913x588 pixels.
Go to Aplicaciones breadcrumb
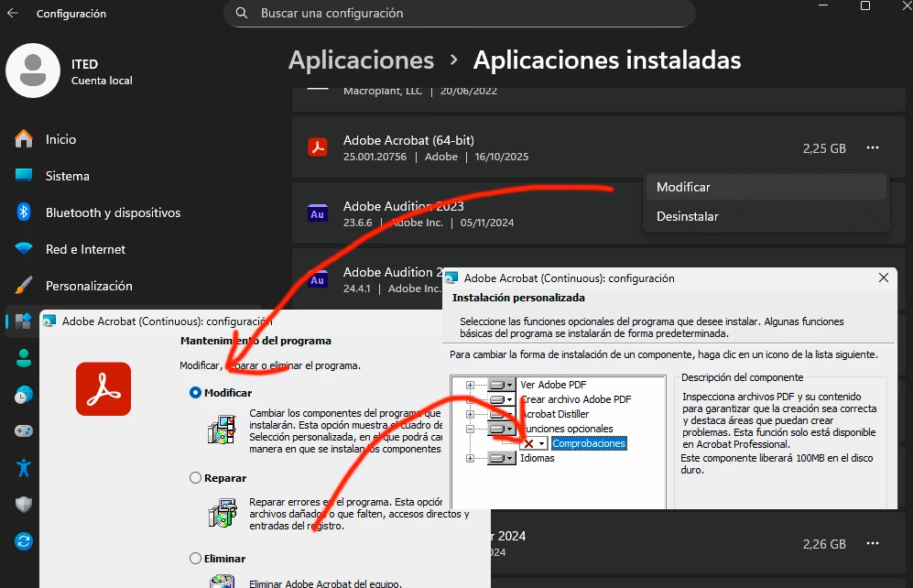pos(361,60)
